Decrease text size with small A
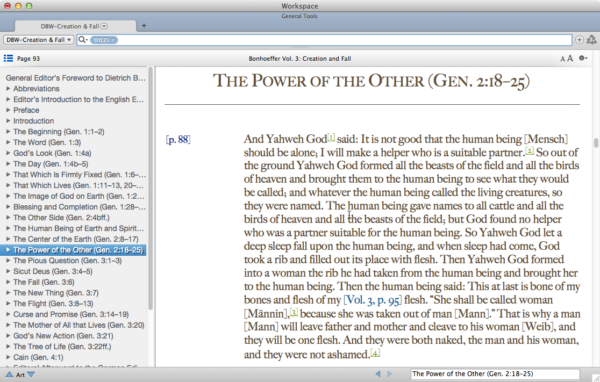The image size is (600, 382). [x=562, y=59]
